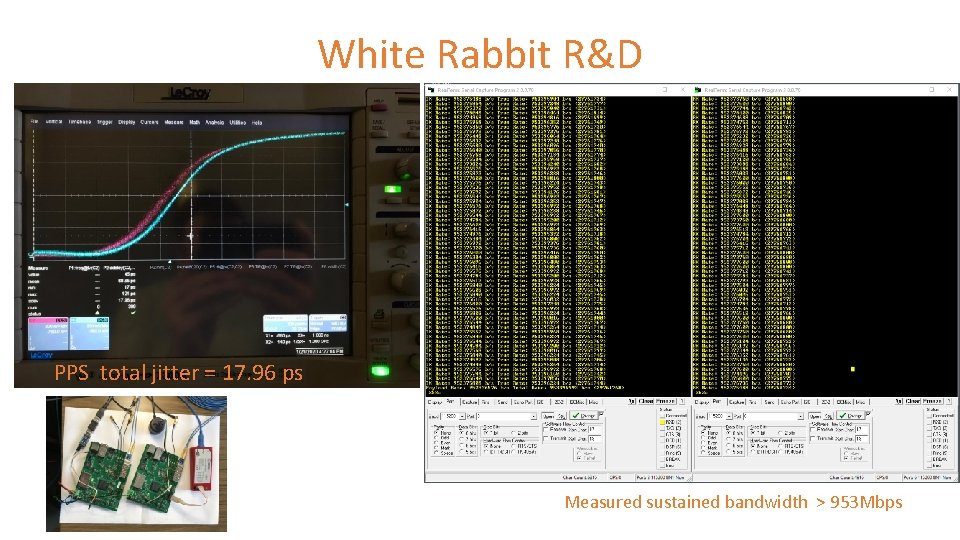Click question mark help button, right RealTerm window
960x540 pixels.
pos(949,402)
